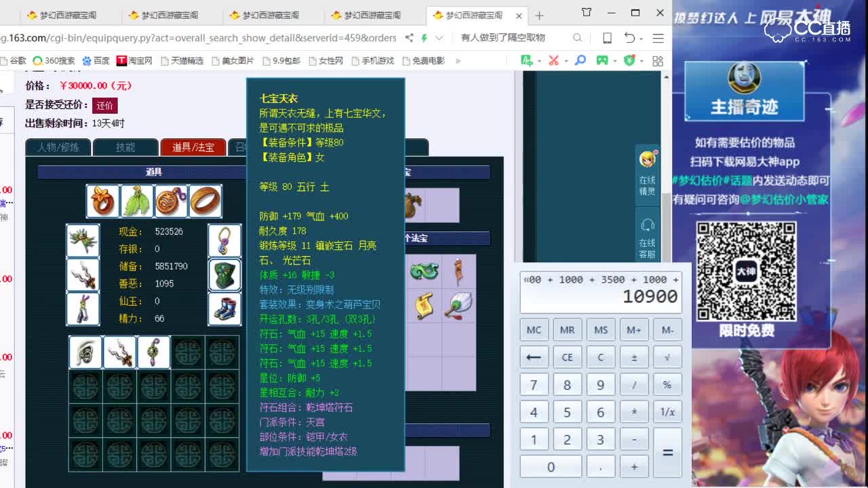Click the undo closed-tab arrow icon
This screenshot has height=488, width=868.
point(629,38)
